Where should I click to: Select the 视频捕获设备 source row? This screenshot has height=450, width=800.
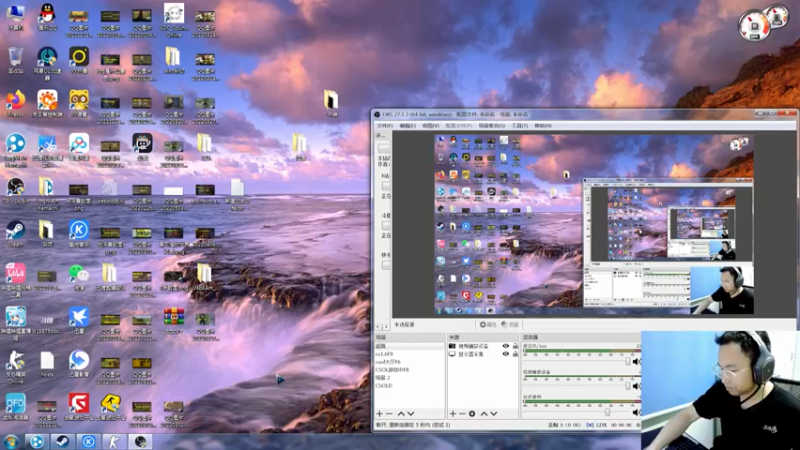click(x=483, y=346)
